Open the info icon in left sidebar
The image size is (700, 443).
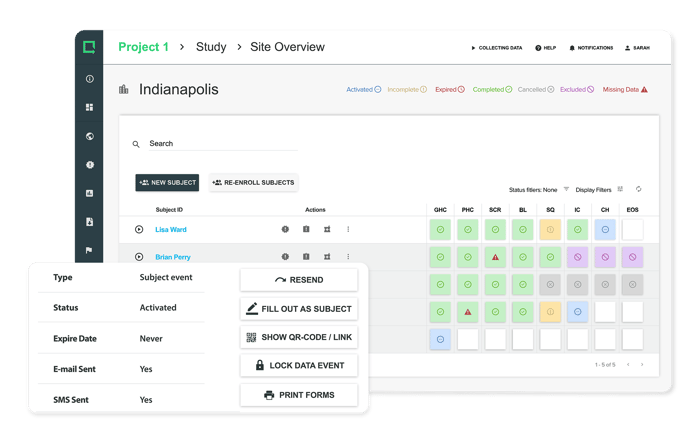tap(90, 79)
